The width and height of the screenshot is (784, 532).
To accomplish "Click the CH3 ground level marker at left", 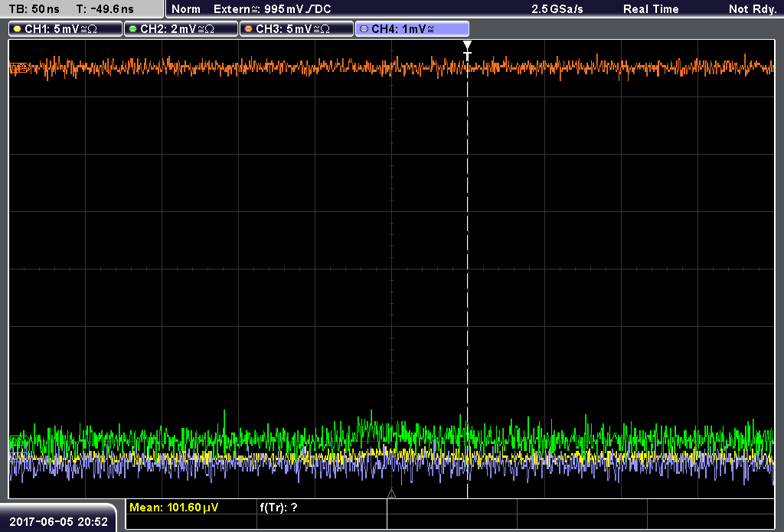I will click(x=19, y=67).
